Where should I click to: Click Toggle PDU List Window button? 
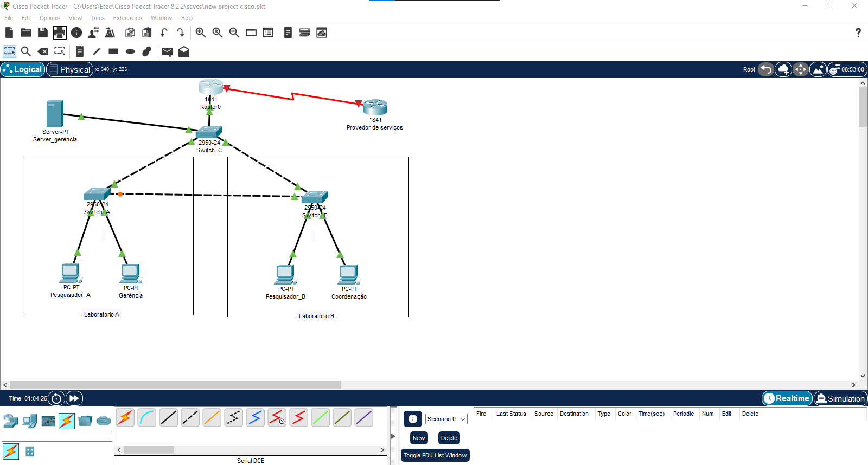[435, 455]
